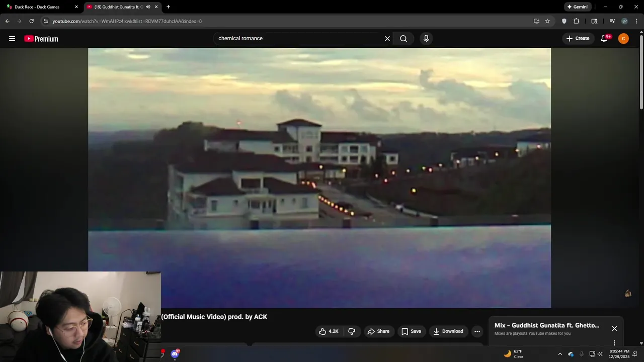Close the Duck Race tab
This screenshot has height=362, width=644.
pyautogui.click(x=76, y=7)
